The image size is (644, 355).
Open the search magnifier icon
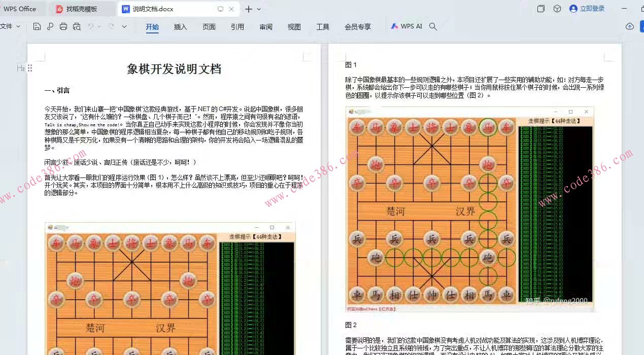(433, 26)
